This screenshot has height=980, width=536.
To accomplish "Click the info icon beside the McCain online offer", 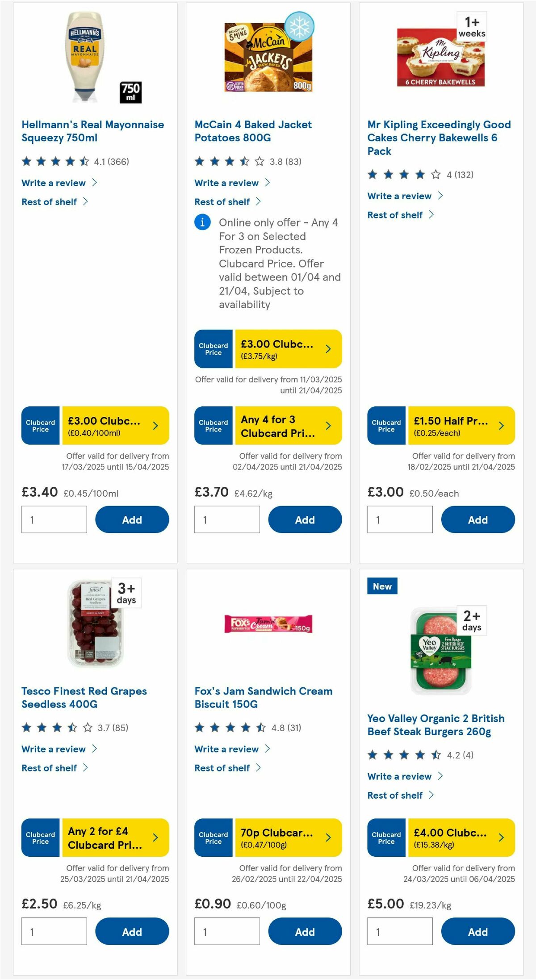I will [x=202, y=222].
